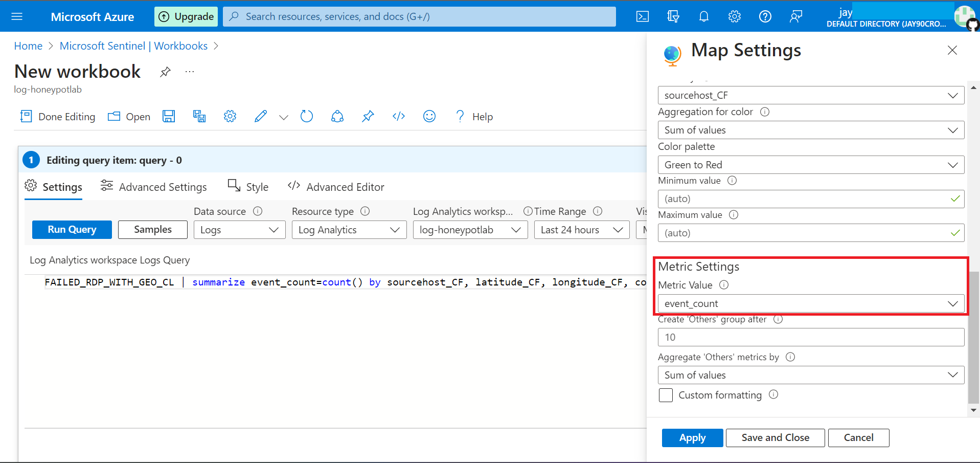Click the Save As icon in toolbar

199,116
